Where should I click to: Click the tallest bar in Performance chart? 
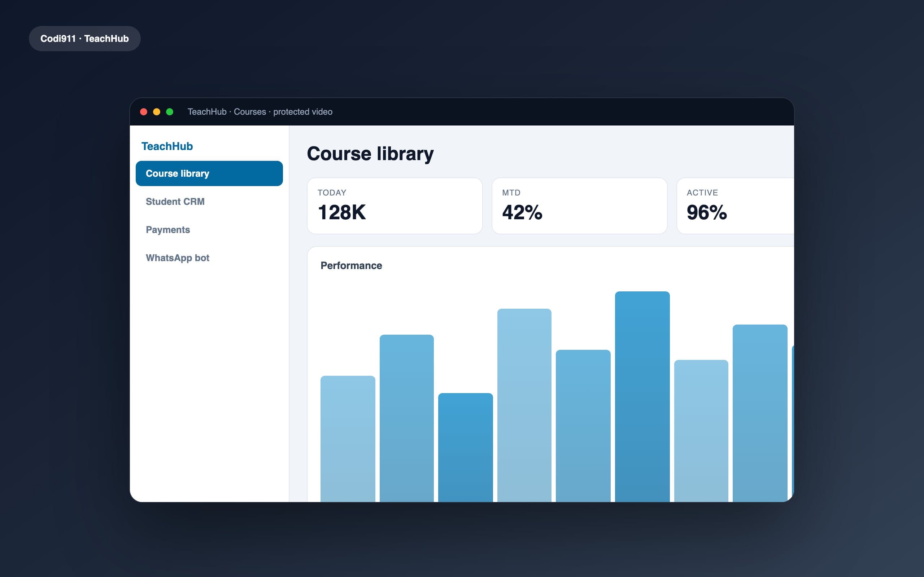(642, 396)
